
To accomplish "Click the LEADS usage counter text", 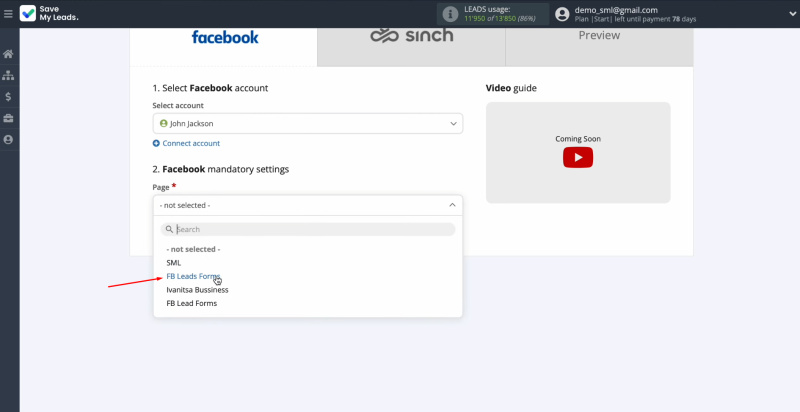I will click(500, 18).
